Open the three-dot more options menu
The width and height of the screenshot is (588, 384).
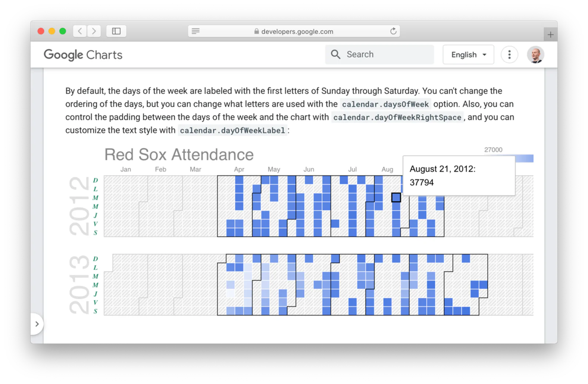click(509, 55)
